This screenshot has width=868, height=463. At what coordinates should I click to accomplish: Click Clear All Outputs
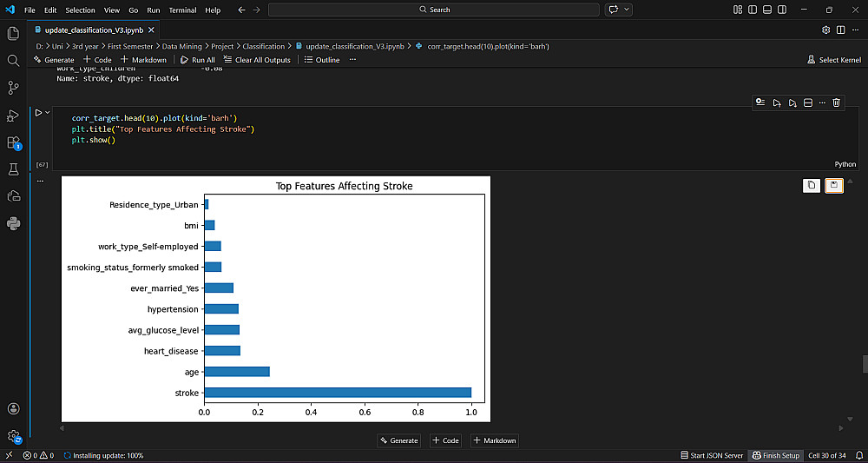click(257, 60)
